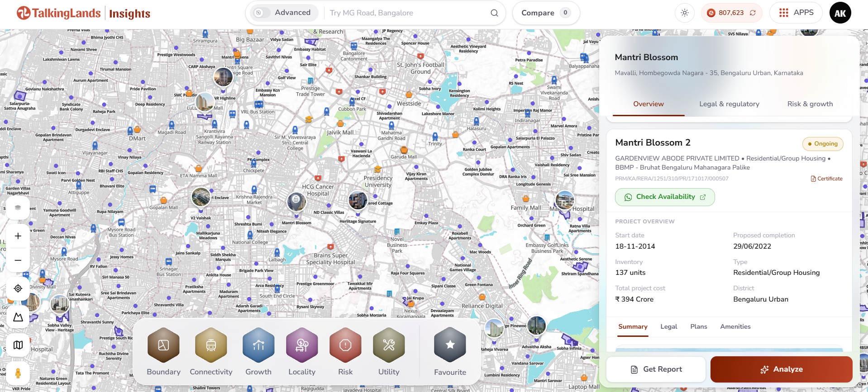
Task: Open the Connectivity hexagon tool
Action: pyautogui.click(x=211, y=345)
